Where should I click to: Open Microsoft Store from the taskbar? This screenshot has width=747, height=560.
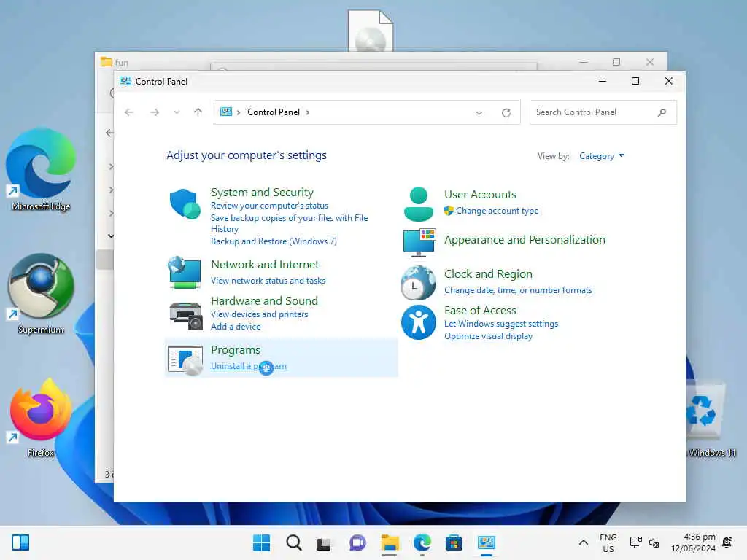coord(454,542)
